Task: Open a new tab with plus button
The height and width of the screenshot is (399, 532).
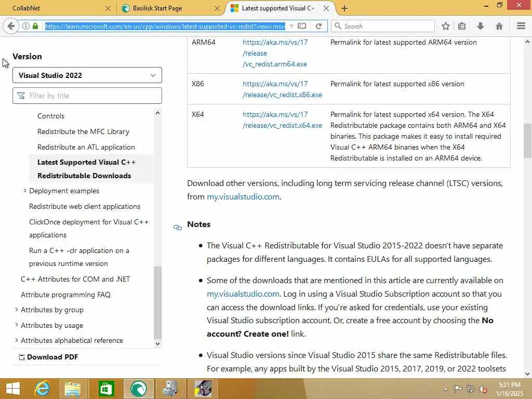Action: click(x=344, y=8)
